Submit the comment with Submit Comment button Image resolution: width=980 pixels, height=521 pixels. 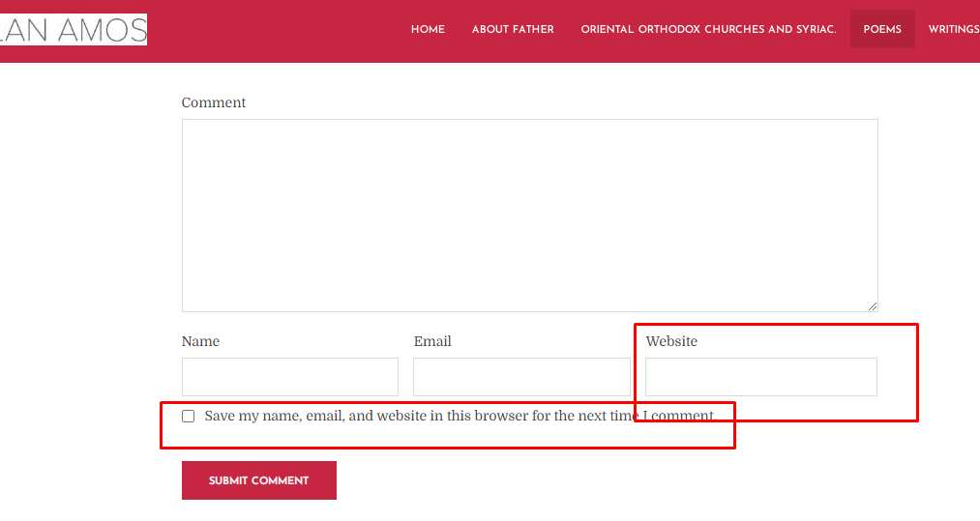coord(258,480)
